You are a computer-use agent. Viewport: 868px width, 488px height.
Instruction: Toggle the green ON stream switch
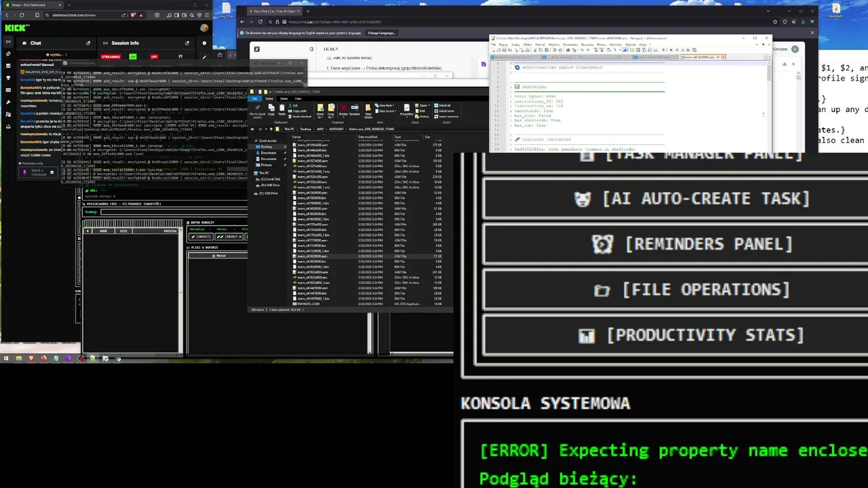(133, 56)
